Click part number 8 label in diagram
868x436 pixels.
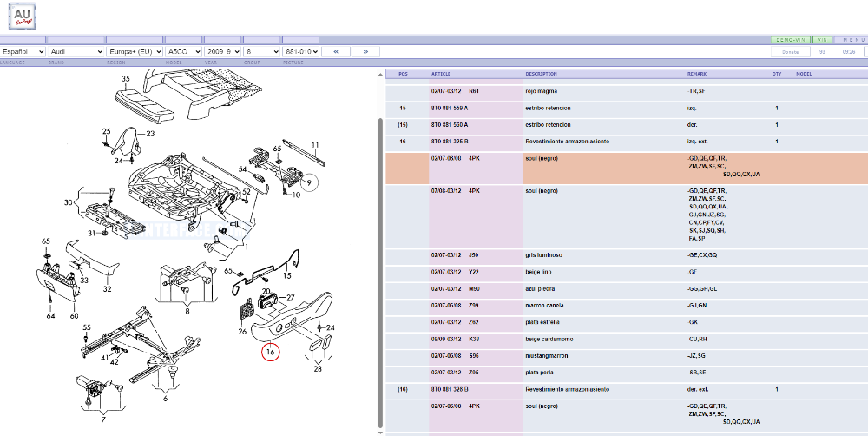pyautogui.click(x=187, y=311)
